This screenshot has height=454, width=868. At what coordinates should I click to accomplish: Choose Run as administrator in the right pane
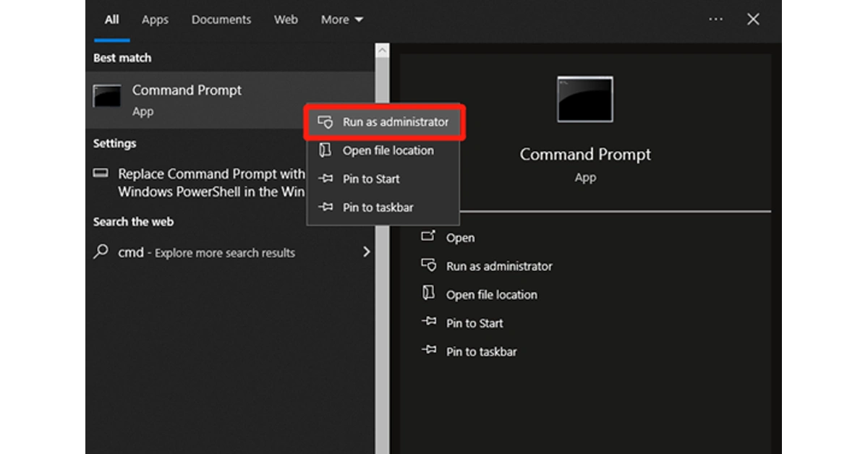click(498, 266)
